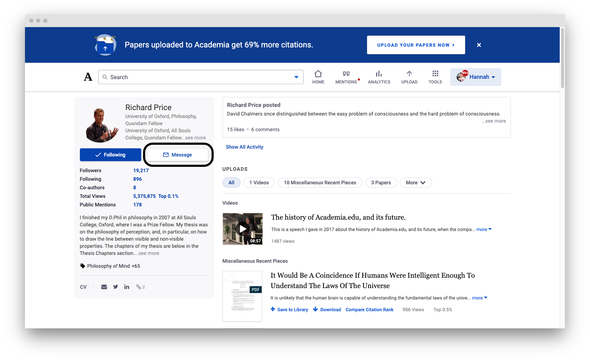Toggle the Following button
Image resolution: width=590 pixels, height=364 pixels.
tap(111, 155)
